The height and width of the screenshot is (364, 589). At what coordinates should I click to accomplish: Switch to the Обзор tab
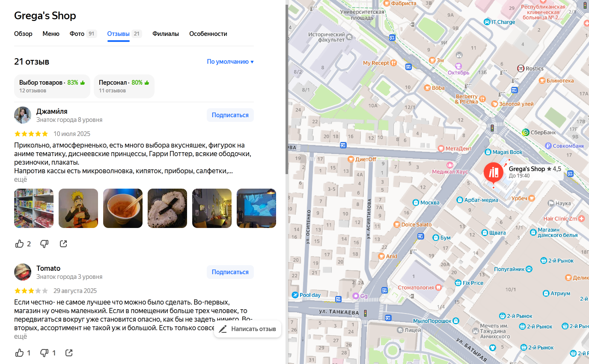tap(23, 34)
